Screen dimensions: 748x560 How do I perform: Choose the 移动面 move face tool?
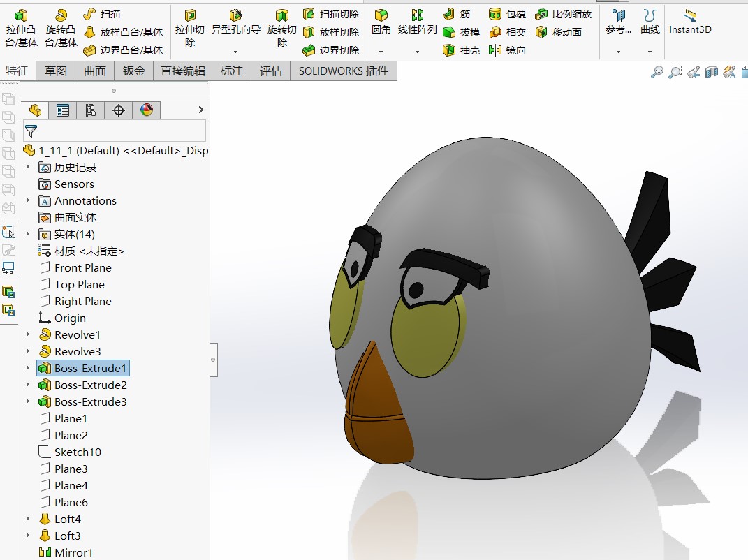pos(559,32)
